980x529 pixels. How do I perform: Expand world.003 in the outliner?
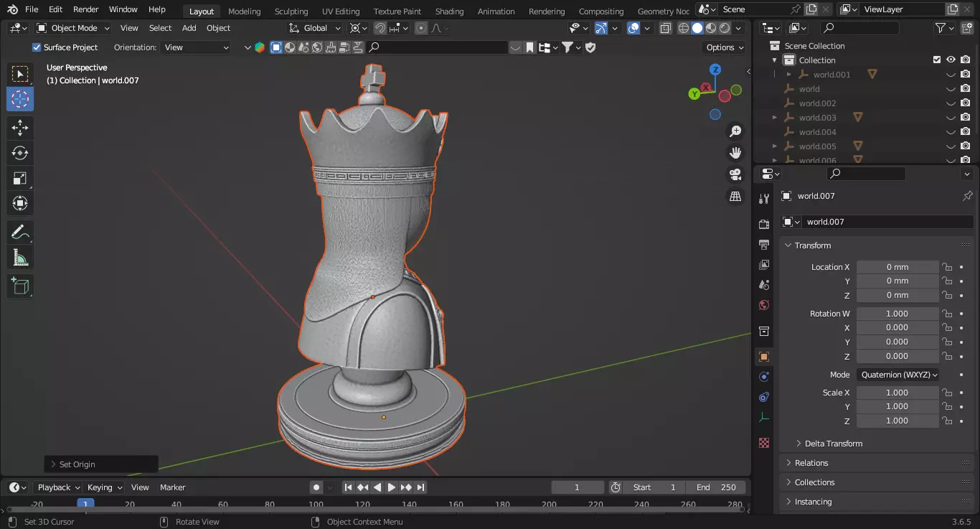tap(775, 118)
